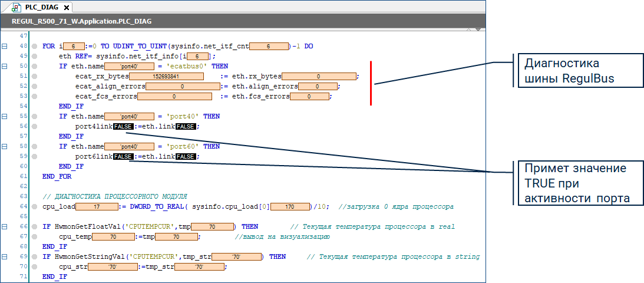The height and width of the screenshot is (283, 644).
Task: Click the PLC_DIAG program icon in tab
Action: coord(18,8)
